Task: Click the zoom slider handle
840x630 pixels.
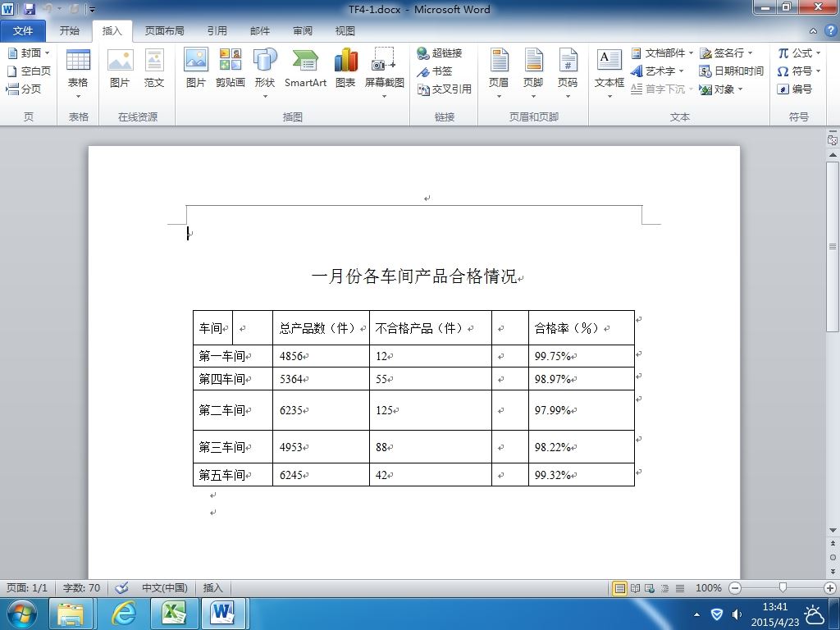Action: [x=783, y=588]
